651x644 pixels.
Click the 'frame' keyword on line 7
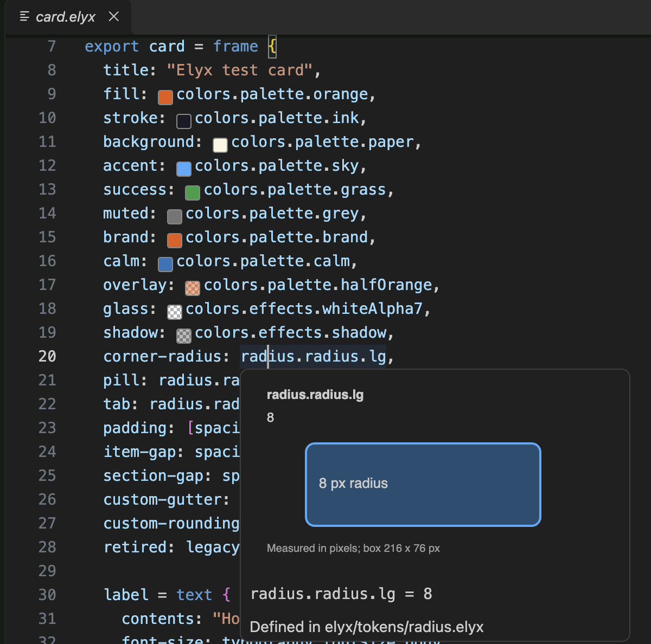[x=235, y=46]
